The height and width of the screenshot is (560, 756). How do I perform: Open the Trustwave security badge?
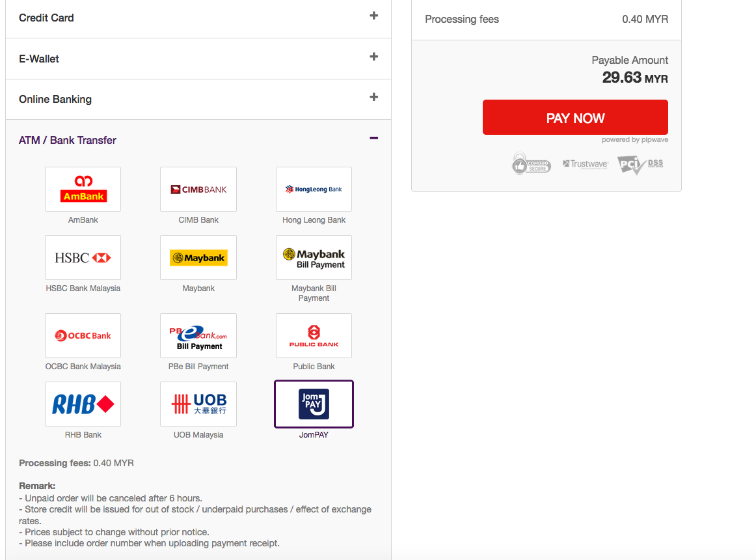point(585,164)
